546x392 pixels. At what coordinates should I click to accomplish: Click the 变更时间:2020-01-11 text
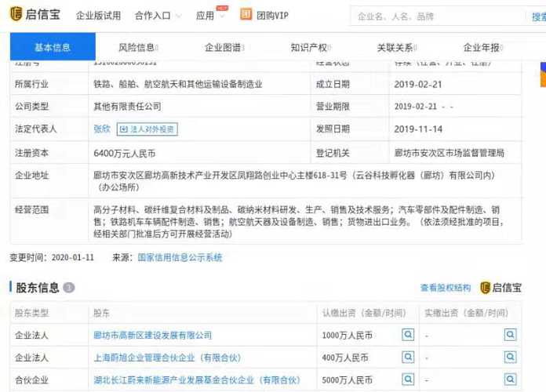coord(52,257)
